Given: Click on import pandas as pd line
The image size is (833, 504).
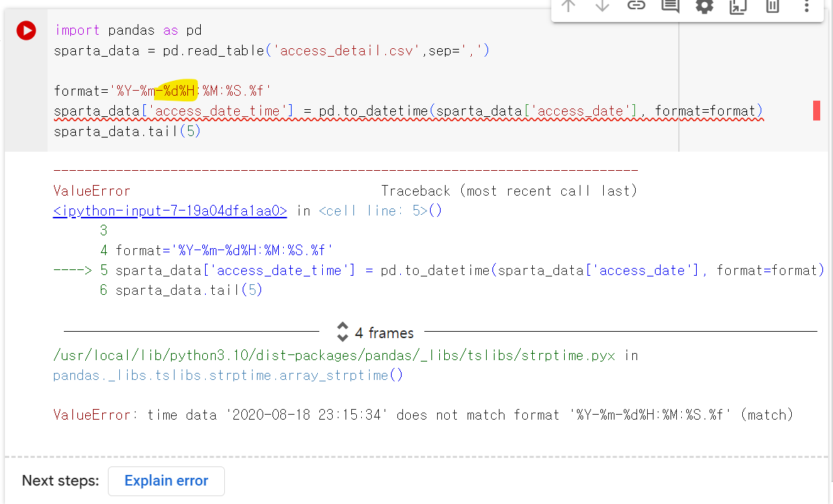Looking at the screenshot, I should [x=128, y=30].
